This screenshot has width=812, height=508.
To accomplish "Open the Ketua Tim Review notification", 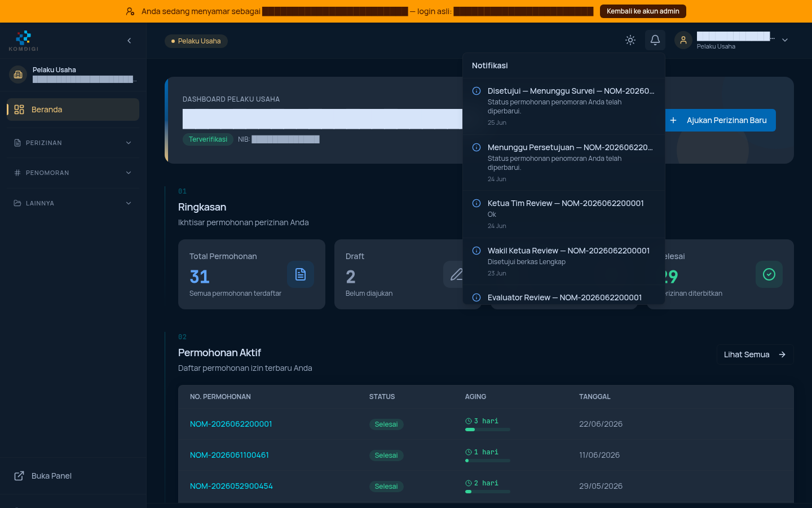I will click(564, 214).
